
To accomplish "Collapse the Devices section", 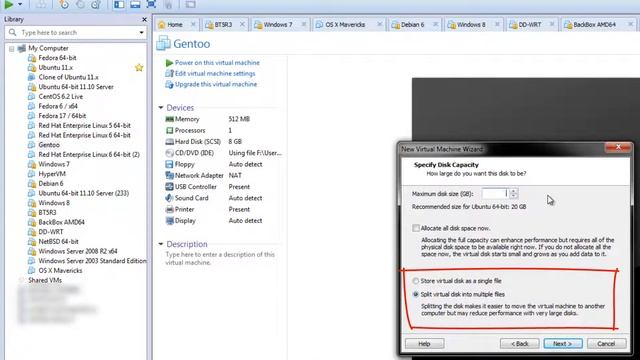I will [161, 108].
